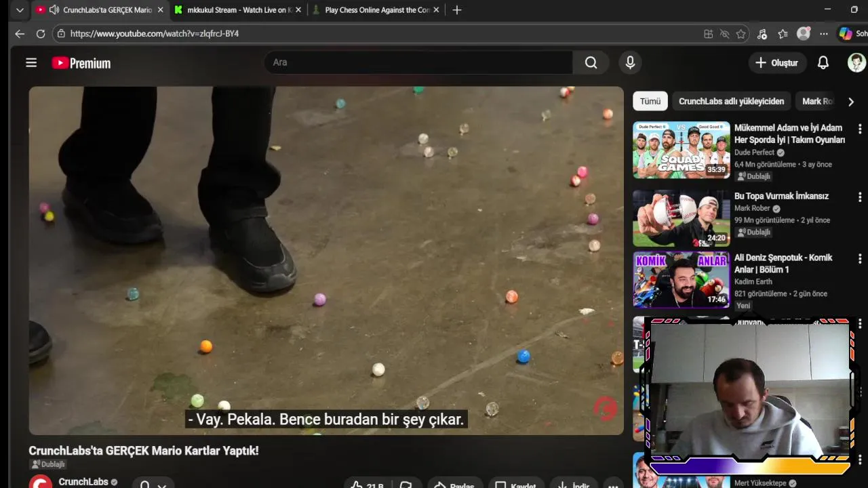The image size is (868, 488).
Task: Show more filter chips with right chevron
Action: (850, 102)
